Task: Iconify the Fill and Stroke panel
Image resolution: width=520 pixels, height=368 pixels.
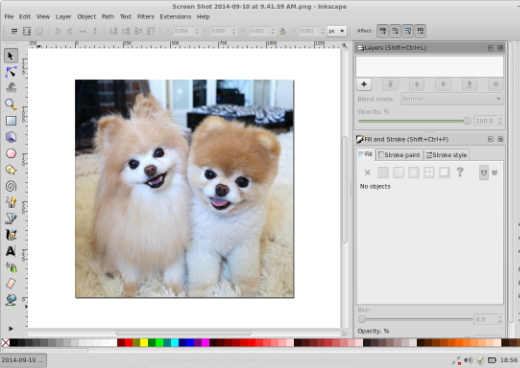Action: [490, 139]
